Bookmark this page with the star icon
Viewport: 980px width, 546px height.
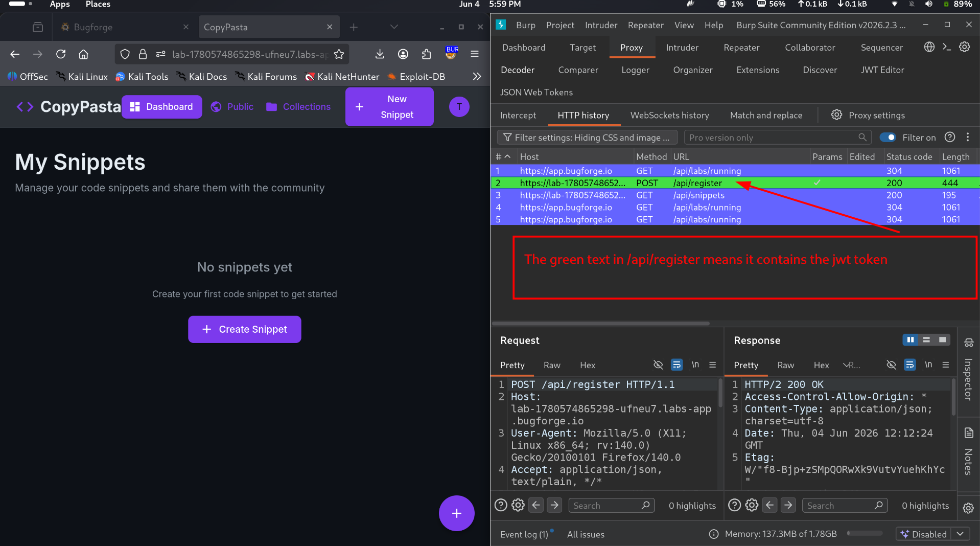click(339, 54)
